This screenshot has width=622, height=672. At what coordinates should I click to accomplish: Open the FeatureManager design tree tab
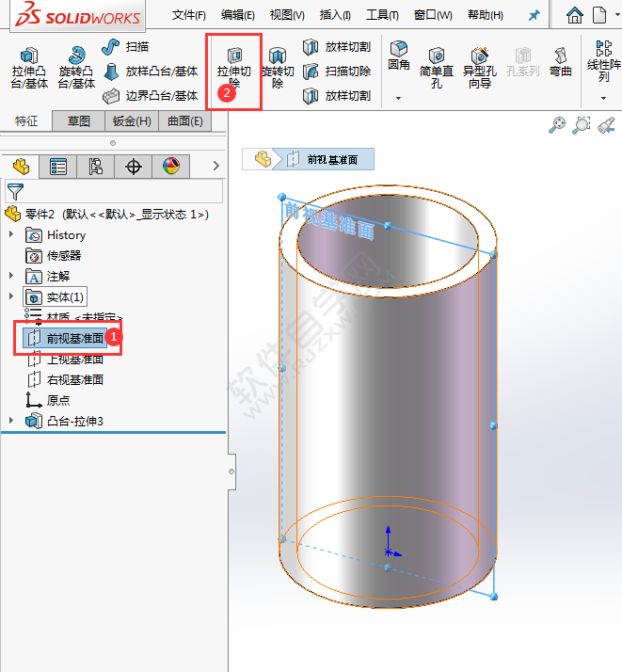[21, 167]
